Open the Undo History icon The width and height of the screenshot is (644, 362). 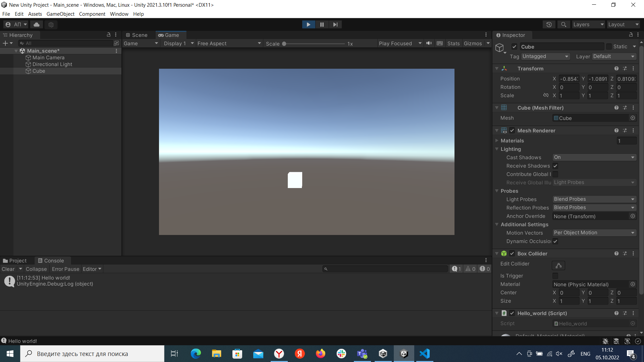point(549,24)
